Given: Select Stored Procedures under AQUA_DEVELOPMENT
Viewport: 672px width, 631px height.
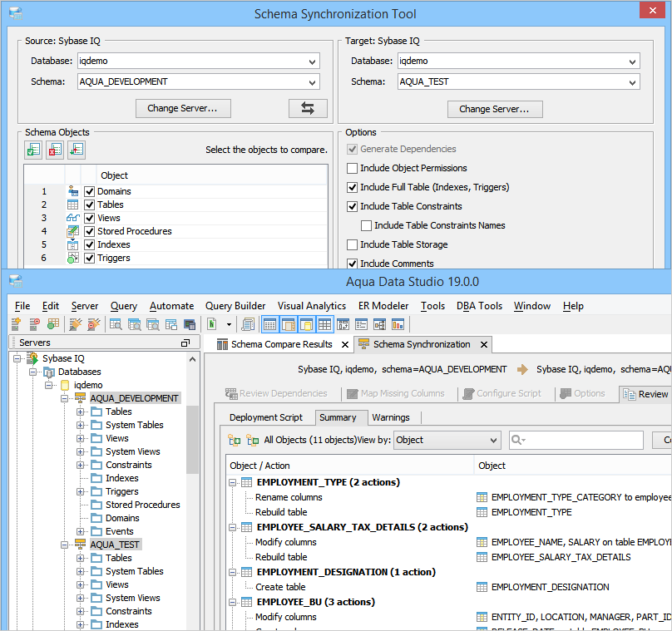Looking at the screenshot, I should (x=142, y=505).
